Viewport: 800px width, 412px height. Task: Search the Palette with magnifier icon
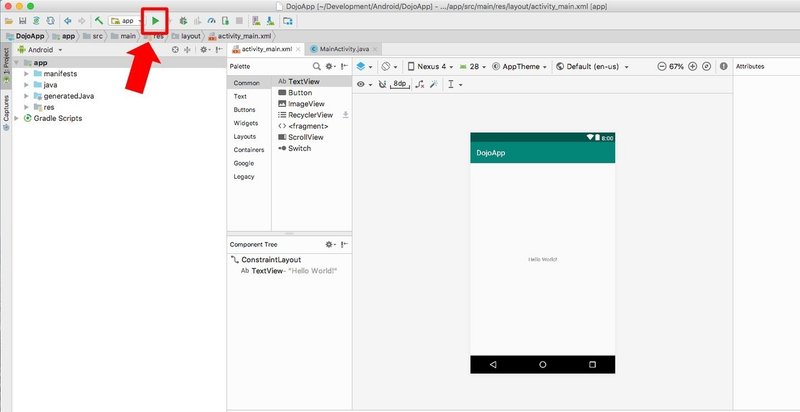click(317, 66)
